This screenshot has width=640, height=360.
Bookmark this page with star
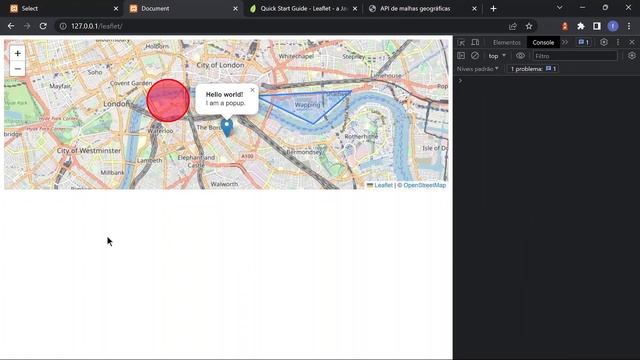[529, 26]
